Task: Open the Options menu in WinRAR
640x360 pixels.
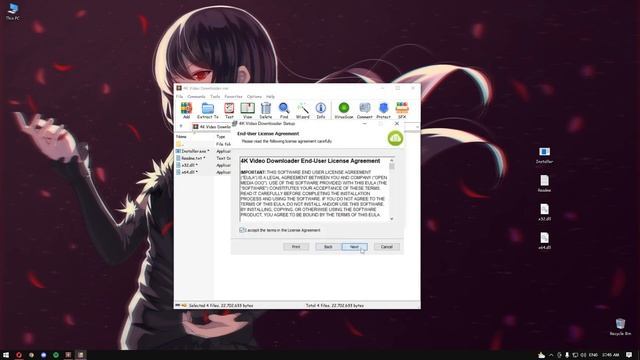Action: click(254, 97)
